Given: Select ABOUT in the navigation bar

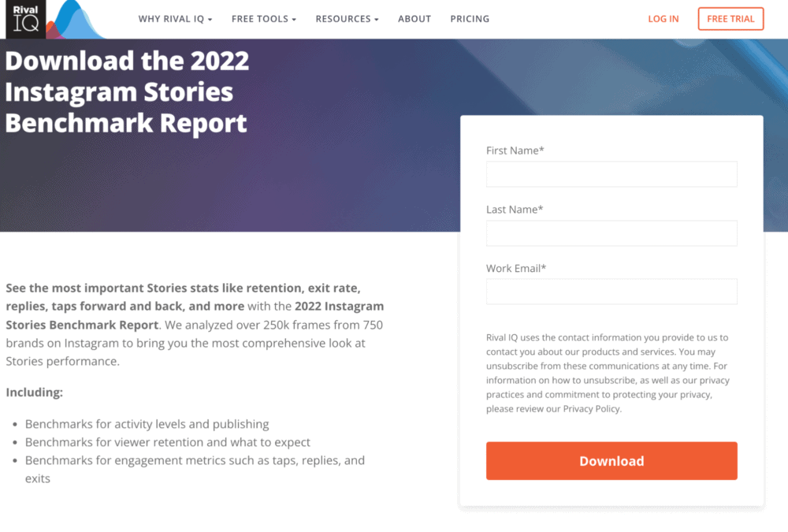Looking at the screenshot, I should click(414, 18).
